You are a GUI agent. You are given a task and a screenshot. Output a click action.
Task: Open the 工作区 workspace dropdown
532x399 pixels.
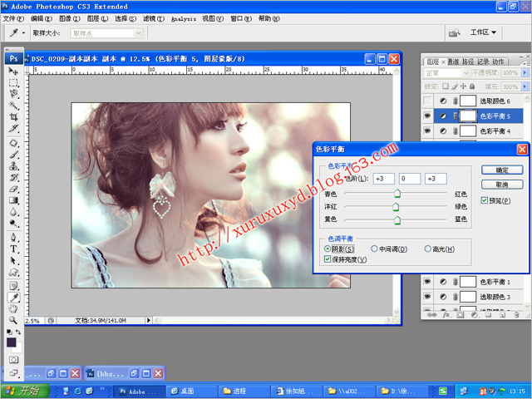coord(483,32)
